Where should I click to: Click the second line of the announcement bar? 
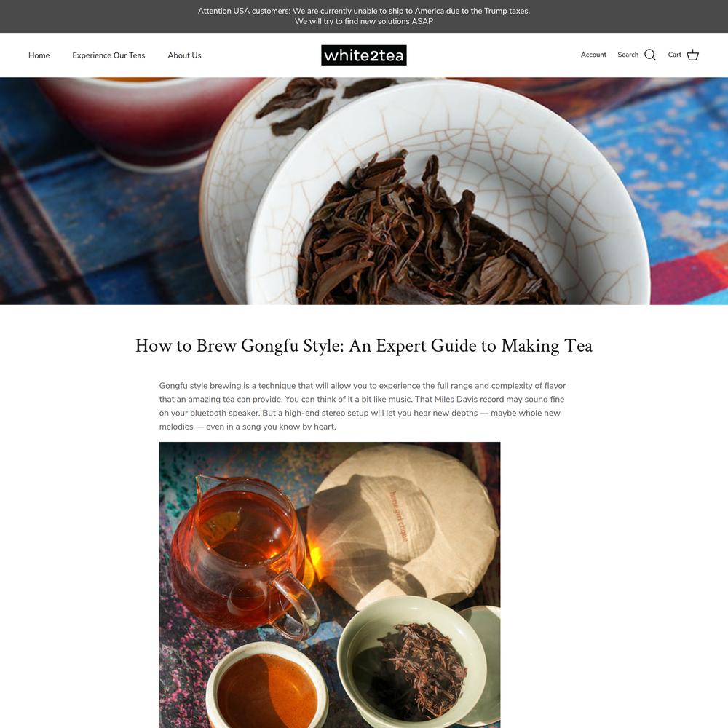click(x=364, y=21)
